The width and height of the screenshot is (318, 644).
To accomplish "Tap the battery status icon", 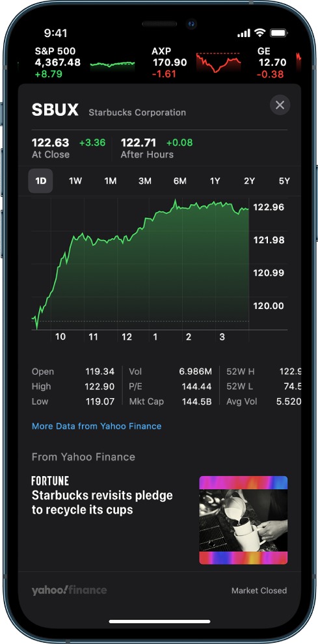I will click(279, 33).
